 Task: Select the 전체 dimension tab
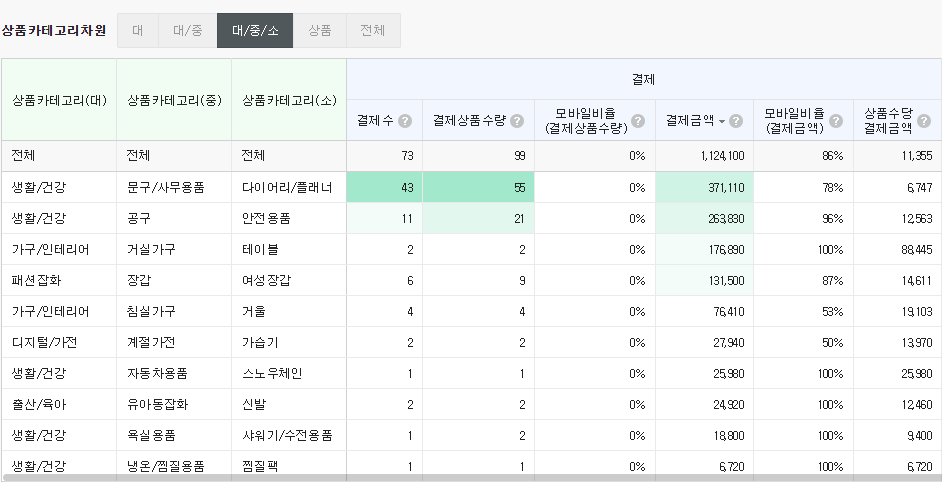(x=373, y=30)
